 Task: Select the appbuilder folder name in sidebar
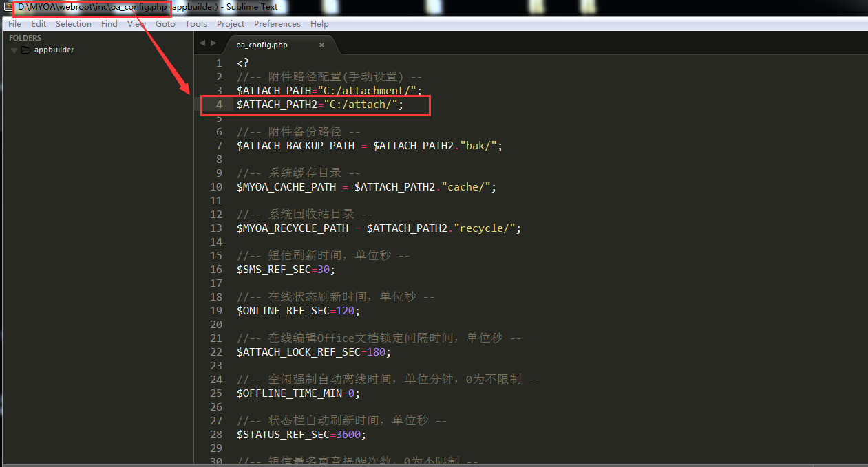54,50
